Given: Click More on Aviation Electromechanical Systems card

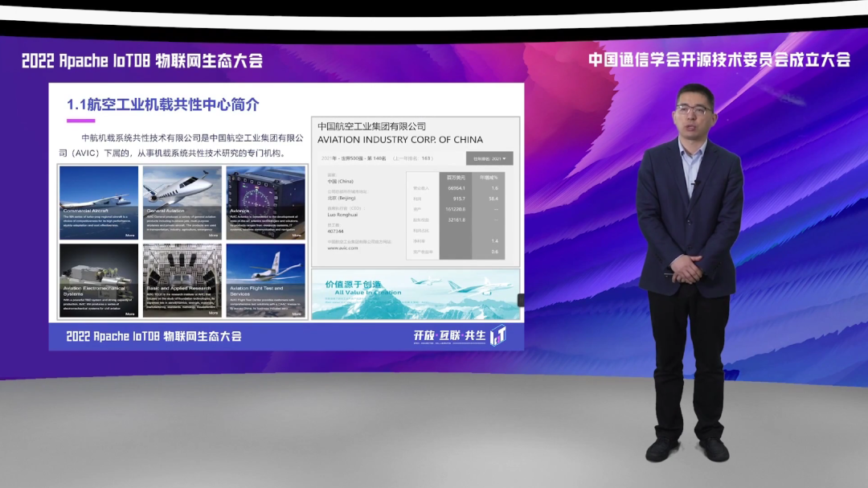Looking at the screenshot, I should point(130,314).
